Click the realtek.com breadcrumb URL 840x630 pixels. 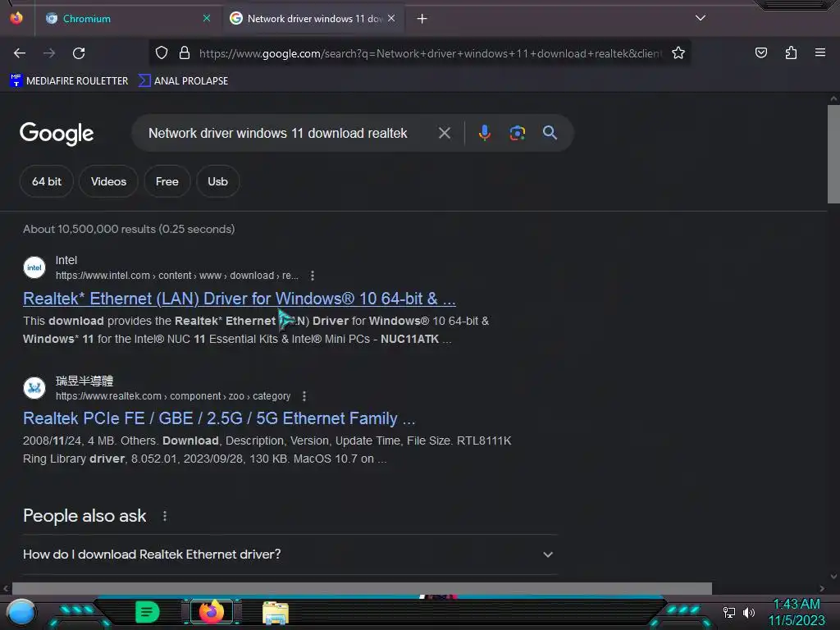tap(173, 396)
